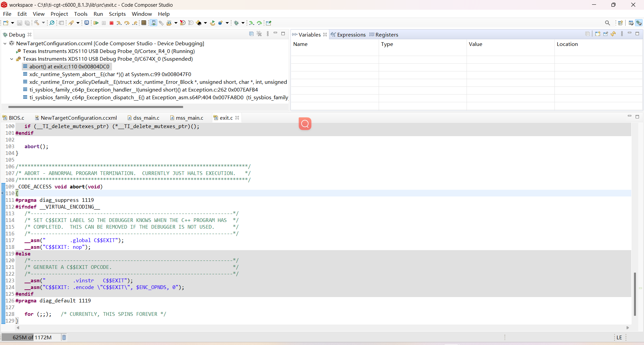This screenshot has height=345, width=644.
Task: Open the Load Program dropdown arrow
Action: pyautogui.click(x=176, y=23)
